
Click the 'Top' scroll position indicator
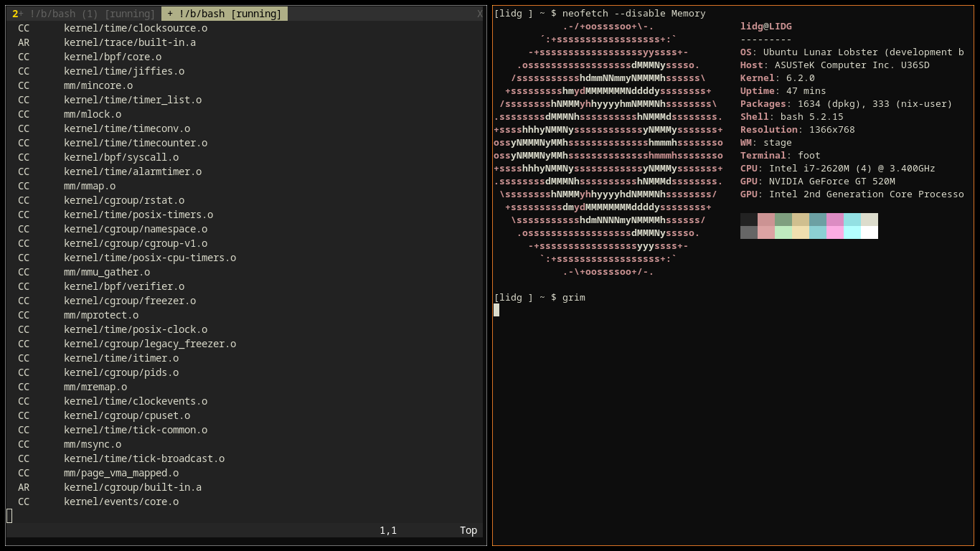pos(468,530)
